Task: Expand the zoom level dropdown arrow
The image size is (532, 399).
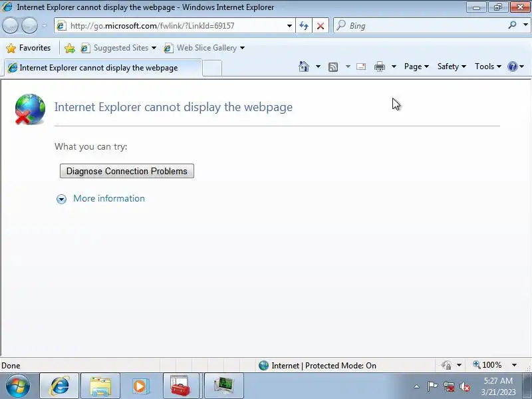Action: (x=514, y=365)
